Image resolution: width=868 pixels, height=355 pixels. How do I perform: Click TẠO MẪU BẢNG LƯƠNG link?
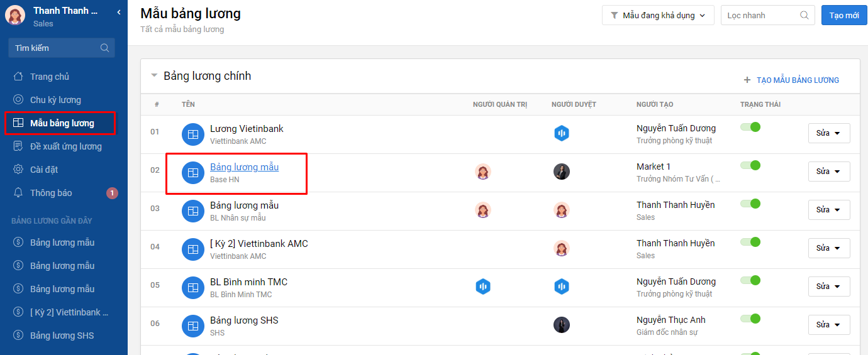(791, 80)
